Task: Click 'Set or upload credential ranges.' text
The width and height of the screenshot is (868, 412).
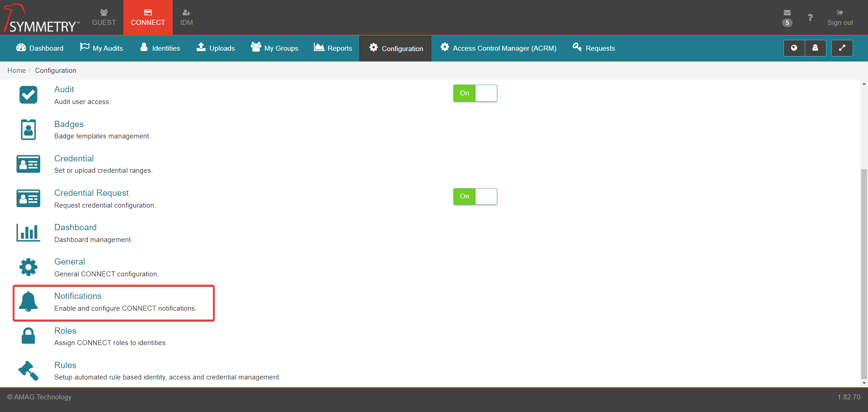Action: (103, 170)
